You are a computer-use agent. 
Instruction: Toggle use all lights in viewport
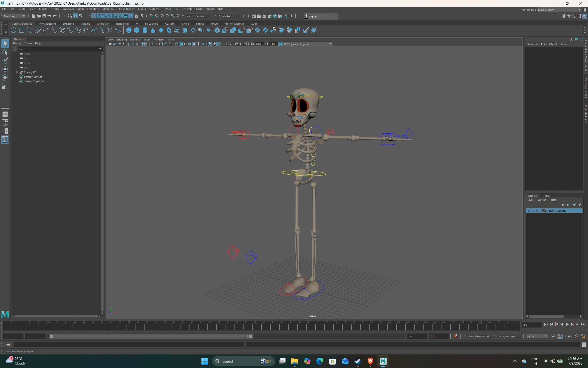pyautogui.click(x=198, y=44)
